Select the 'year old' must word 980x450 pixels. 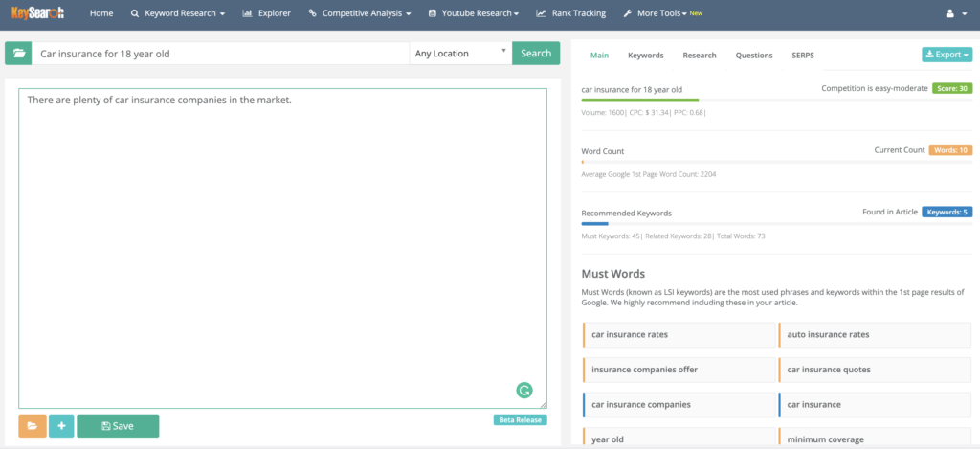pos(679,439)
